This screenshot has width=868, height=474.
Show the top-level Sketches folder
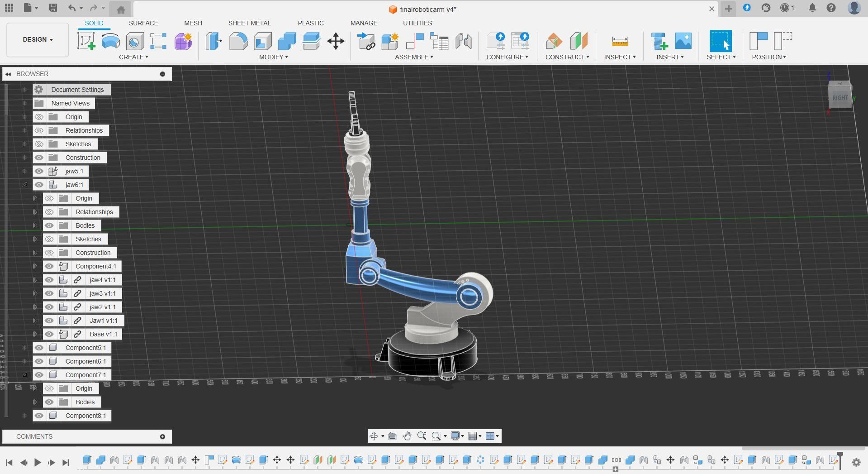click(x=39, y=144)
